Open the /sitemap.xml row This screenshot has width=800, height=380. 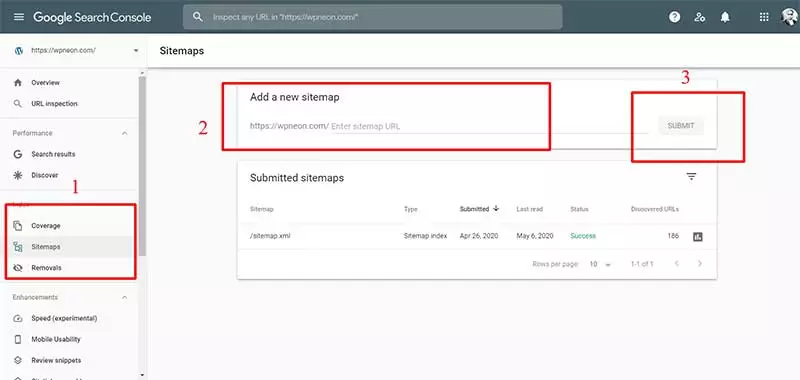pos(477,236)
